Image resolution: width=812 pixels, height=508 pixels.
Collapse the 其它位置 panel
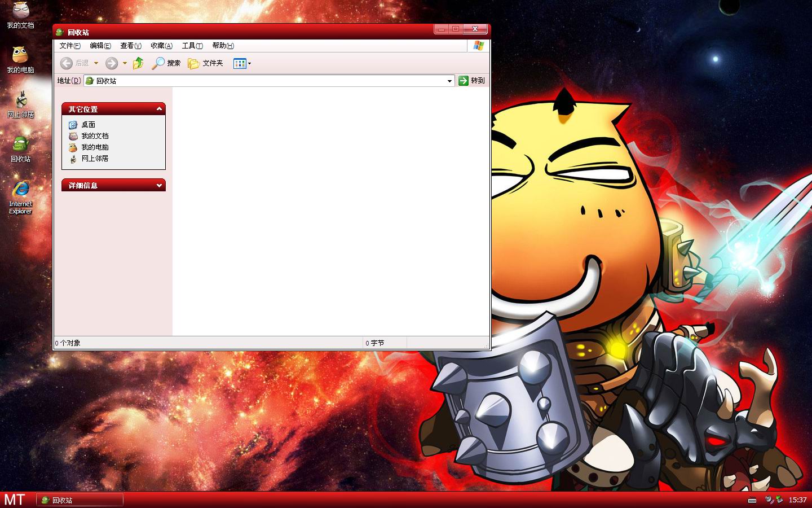point(160,108)
